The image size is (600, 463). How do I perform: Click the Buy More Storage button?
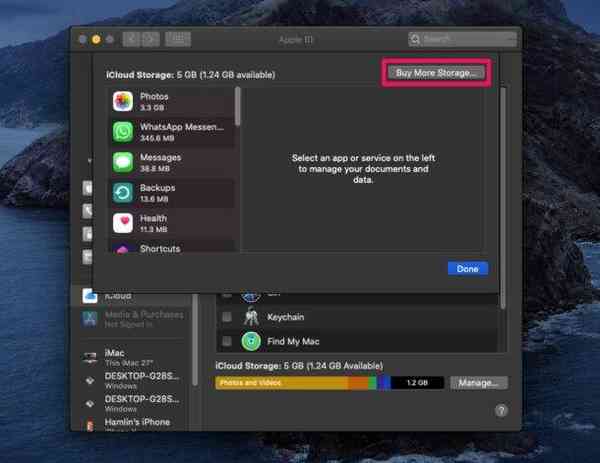click(436, 73)
